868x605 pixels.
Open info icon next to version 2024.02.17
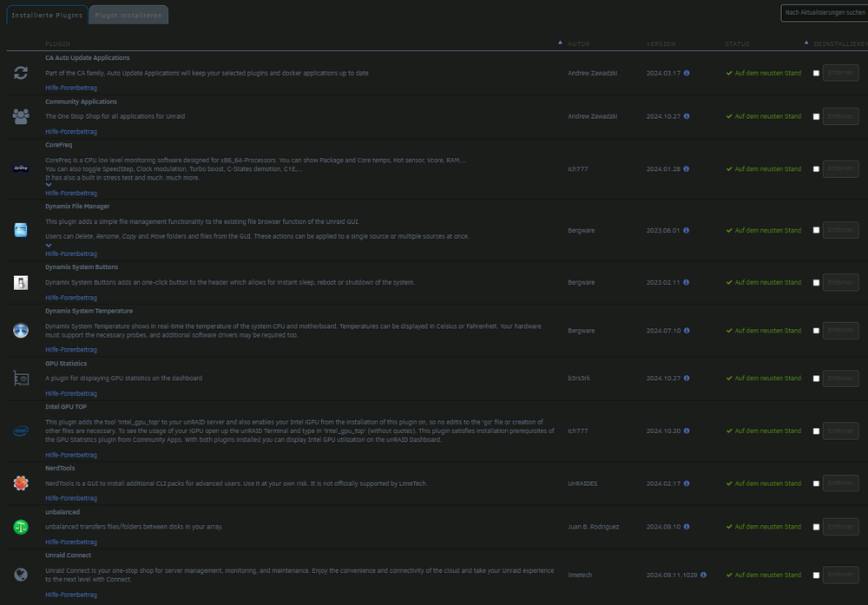(687, 483)
